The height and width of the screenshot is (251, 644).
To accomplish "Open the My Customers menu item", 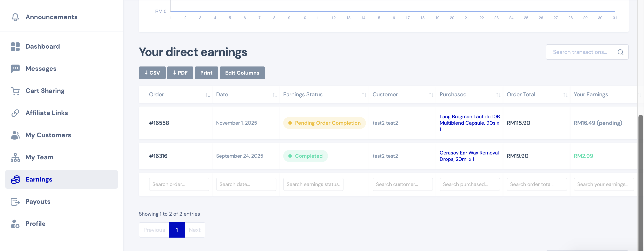I will [48, 135].
